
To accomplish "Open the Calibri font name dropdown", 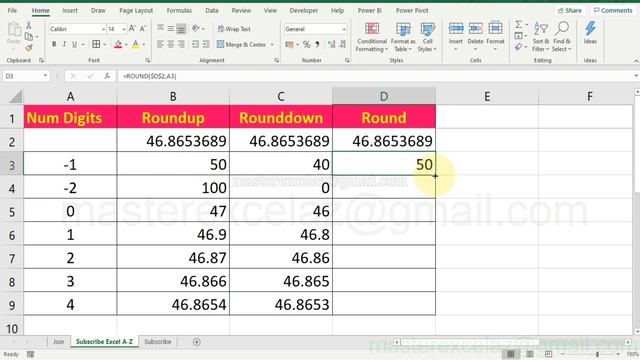I will [103, 29].
